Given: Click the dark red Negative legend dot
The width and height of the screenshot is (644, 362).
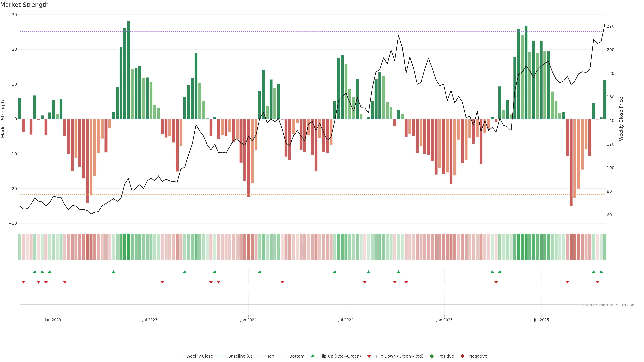Looking at the screenshot, I should [x=462, y=356].
